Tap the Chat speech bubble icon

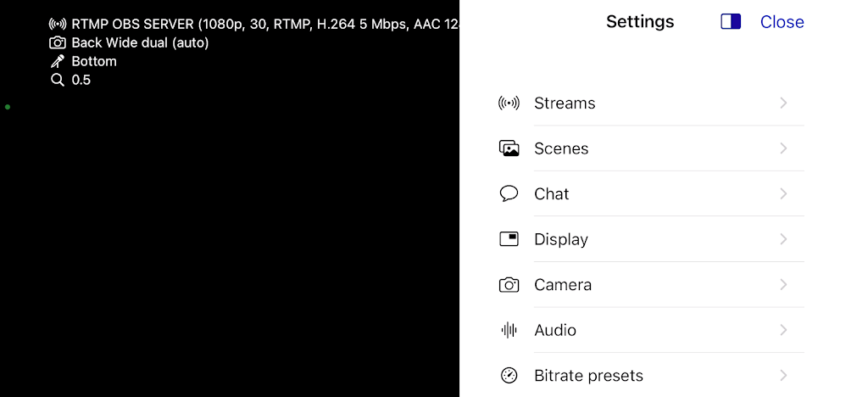point(509,194)
